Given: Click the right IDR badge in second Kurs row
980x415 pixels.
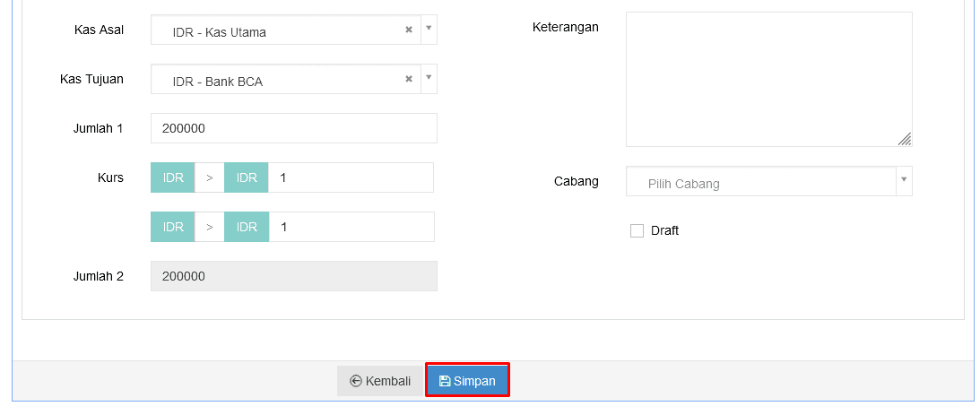Looking at the screenshot, I should (x=247, y=227).
